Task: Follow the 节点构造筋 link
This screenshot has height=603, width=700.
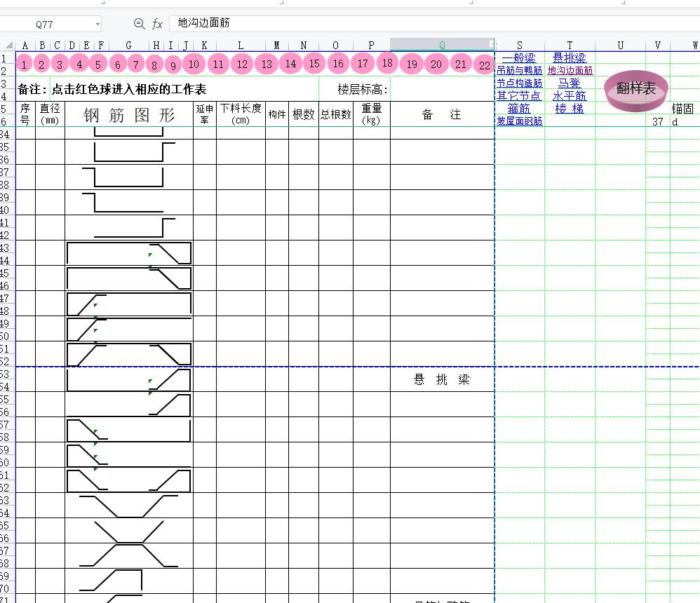Action: (519, 83)
